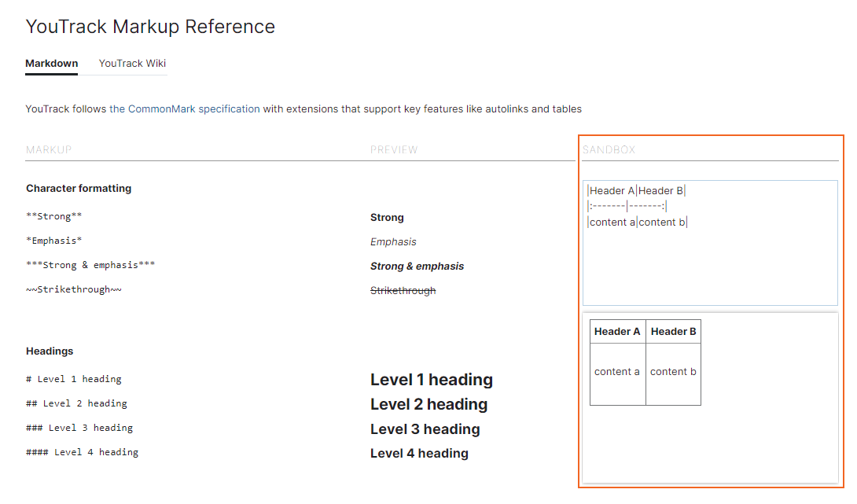Viewport: 857px width, 504px height.
Task: Place cursor on the 'content a|content b' line
Action: 638,222
